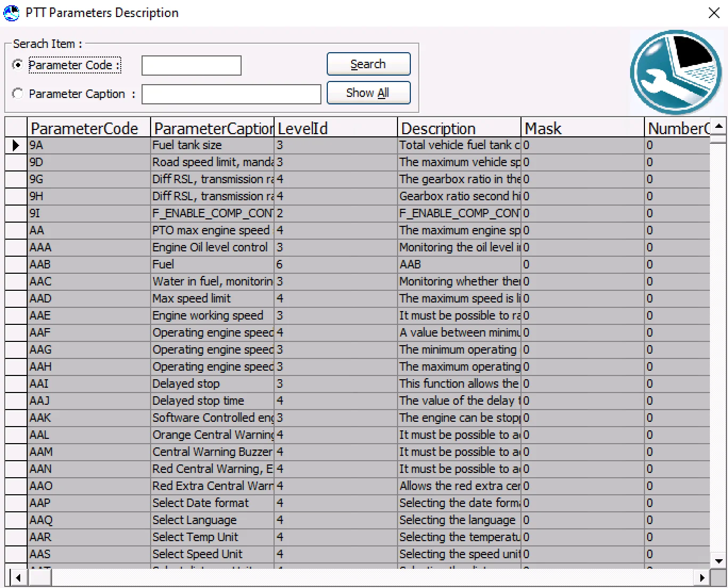Select the Parameter Code radio button

18,64
